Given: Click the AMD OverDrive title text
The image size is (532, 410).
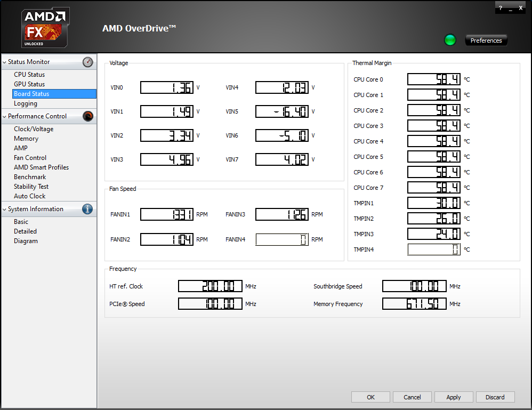Looking at the screenshot, I should (139, 28).
